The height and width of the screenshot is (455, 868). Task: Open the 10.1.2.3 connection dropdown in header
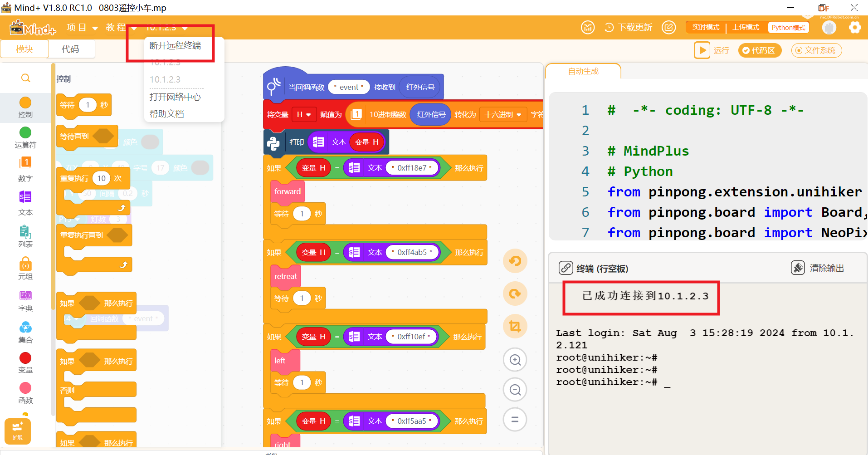click(166, 28)
